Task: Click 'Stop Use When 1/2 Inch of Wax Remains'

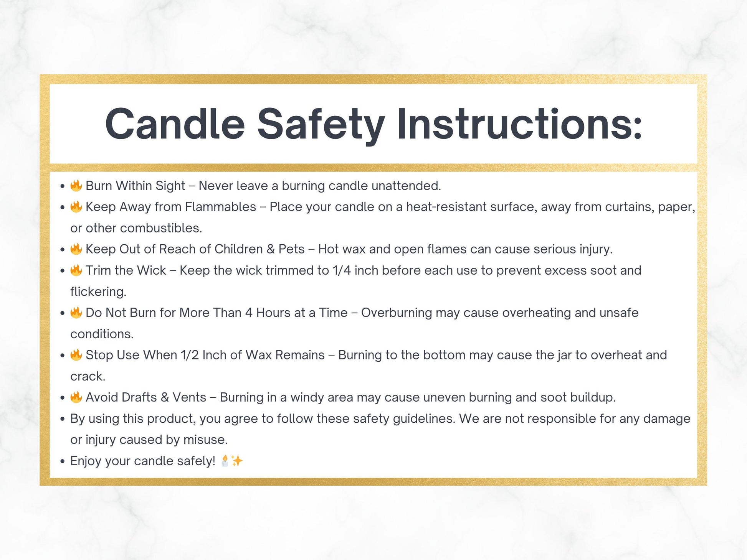Action: click(x=205, y=355)
